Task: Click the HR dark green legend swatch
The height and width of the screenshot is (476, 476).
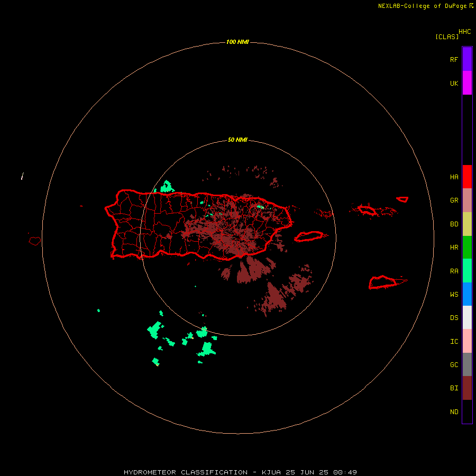Action: [x=467, y=248]
